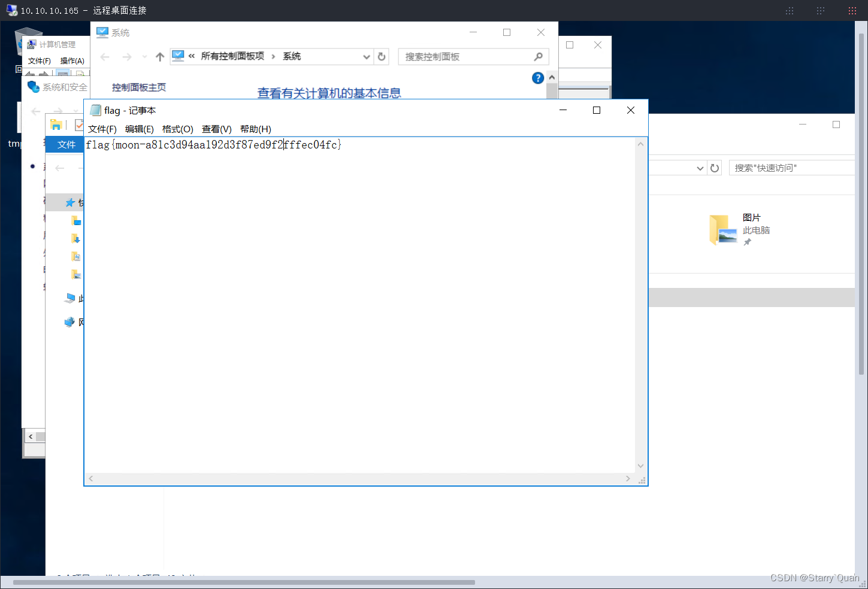868x589 pixels.
Task: Click the monitor icon in the address bar
Action: (x=178, y=56)
